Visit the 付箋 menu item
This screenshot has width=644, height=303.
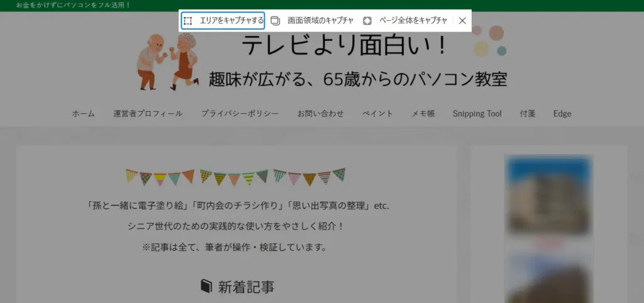527,114
